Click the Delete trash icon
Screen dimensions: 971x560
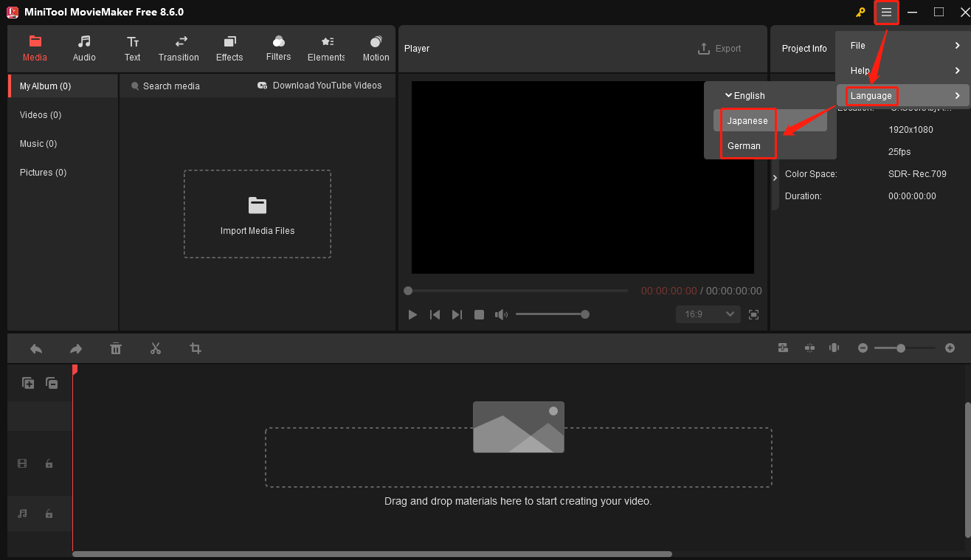pyautogui.click(x=116, y=348)
